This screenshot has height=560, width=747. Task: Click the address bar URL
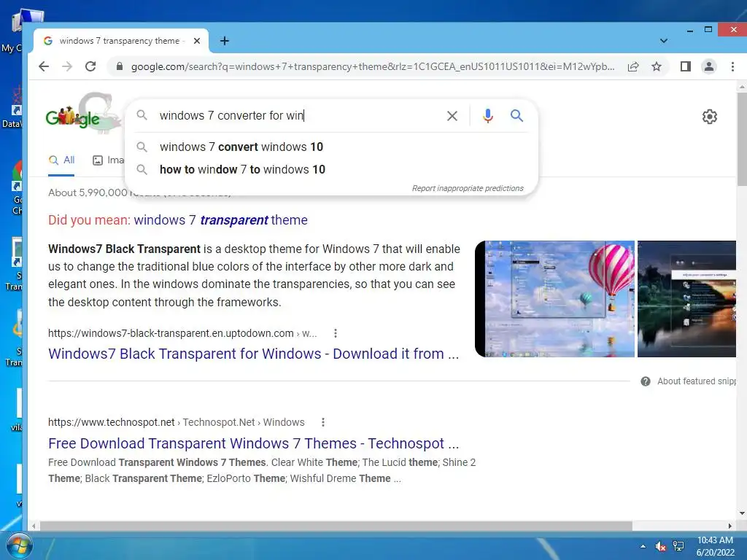click(x=373, y=66)
